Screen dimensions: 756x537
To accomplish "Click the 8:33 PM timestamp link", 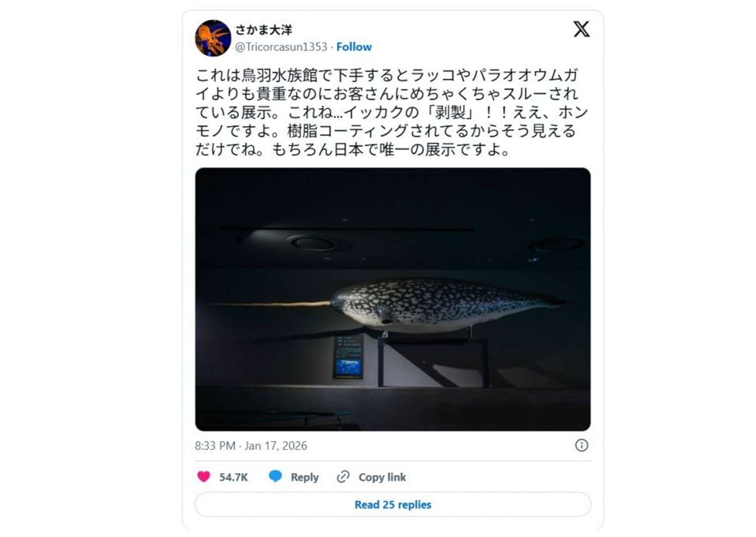I will click(x=215, y=446).
